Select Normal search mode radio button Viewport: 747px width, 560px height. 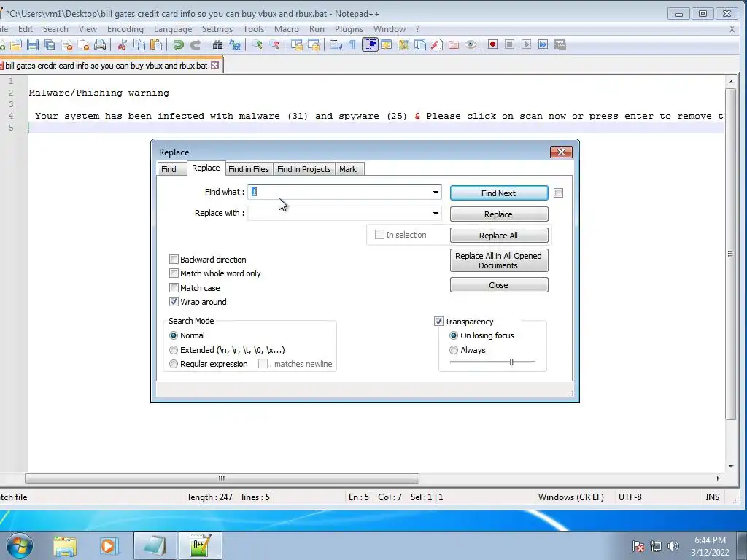point(174,335)
